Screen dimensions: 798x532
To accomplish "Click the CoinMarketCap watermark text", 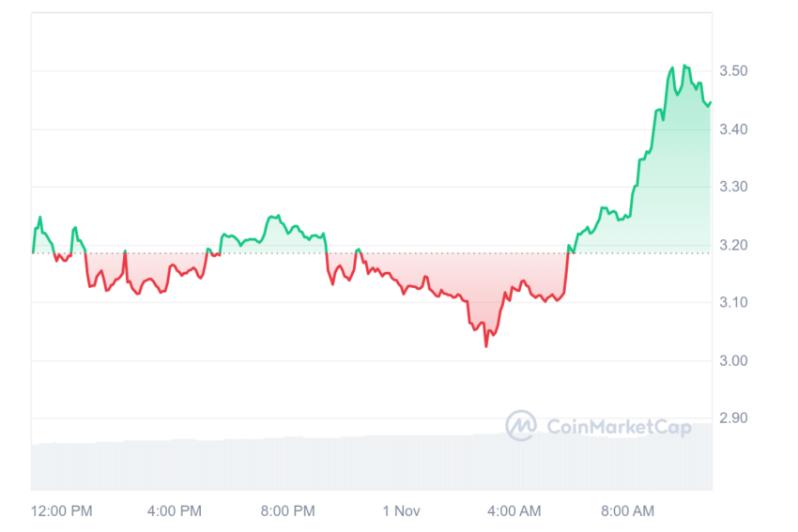I will click(x=619, y=427).
